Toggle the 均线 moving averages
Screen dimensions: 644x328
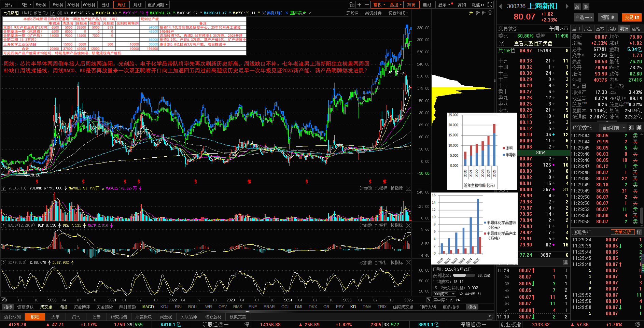(63, 307)
